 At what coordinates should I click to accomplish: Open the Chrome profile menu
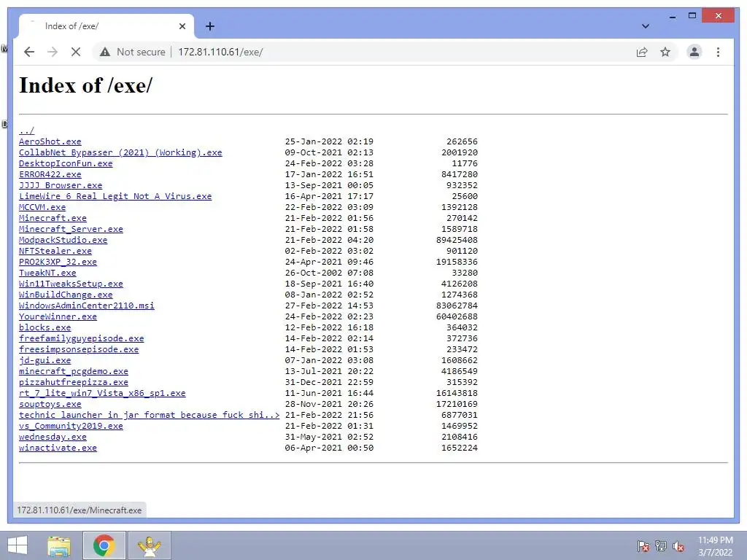coord(694,52)
